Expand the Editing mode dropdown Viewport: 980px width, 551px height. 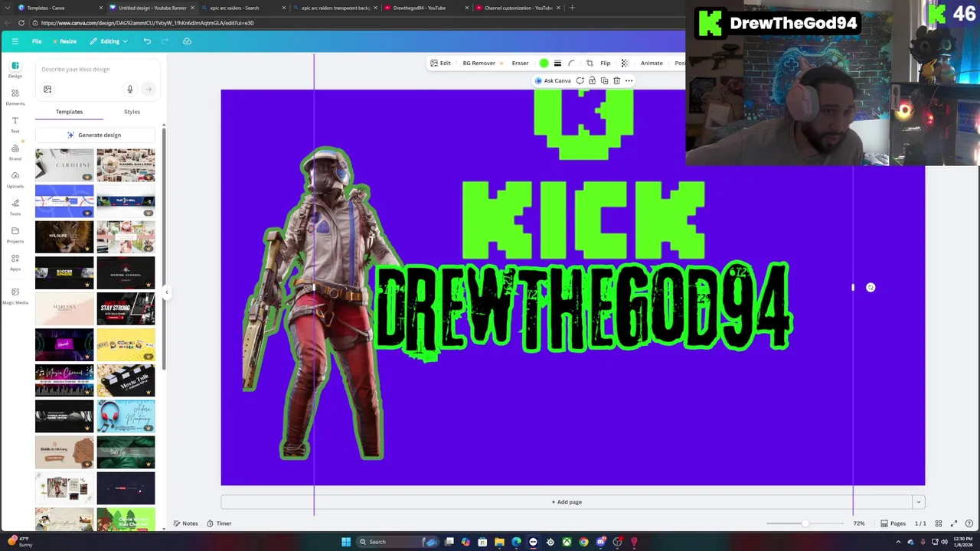tap(108, 41)
